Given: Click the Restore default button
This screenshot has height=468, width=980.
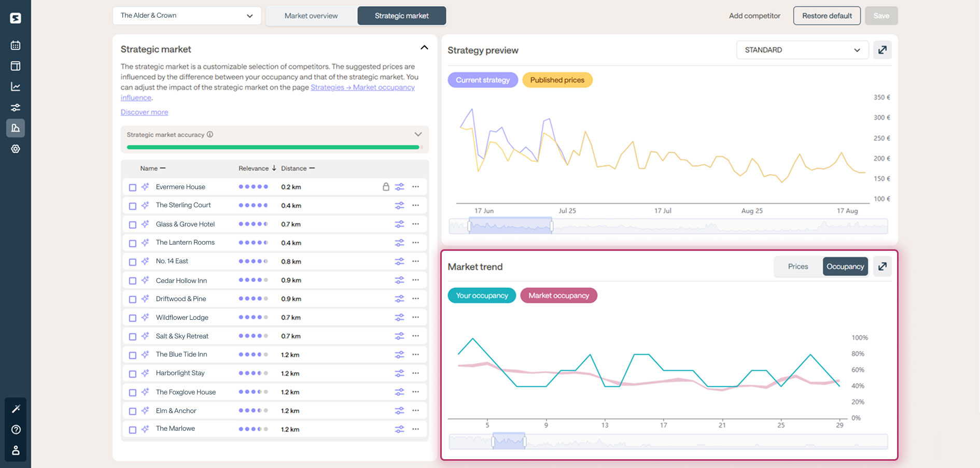Looking at the screenshot, I should [x=827, y=16].
